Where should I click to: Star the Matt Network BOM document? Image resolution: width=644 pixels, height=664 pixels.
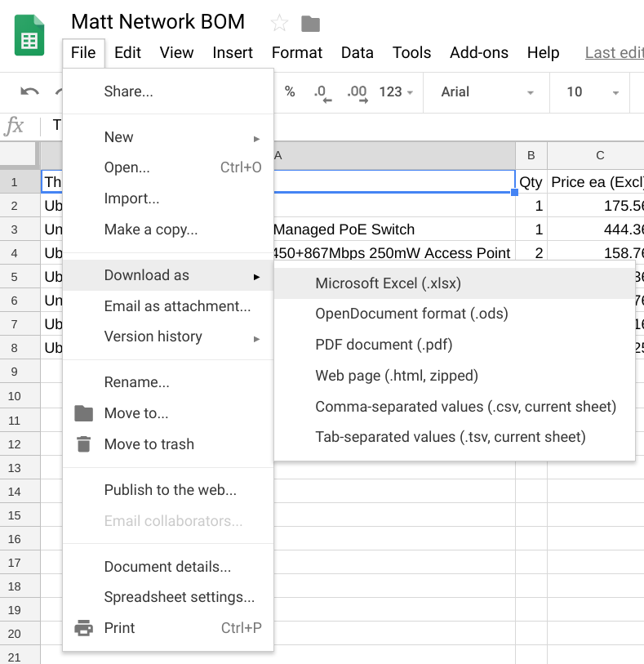click(x=279, y=23)
